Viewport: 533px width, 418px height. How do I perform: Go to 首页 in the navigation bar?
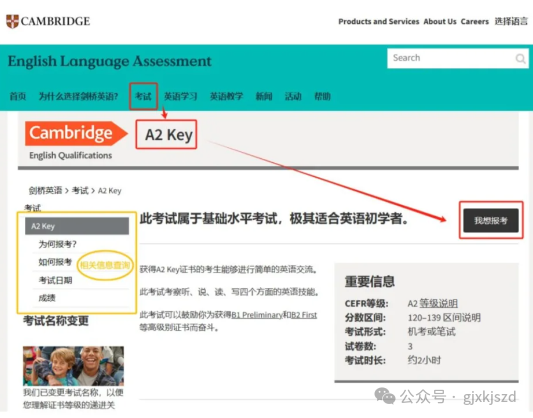point(18,97)
